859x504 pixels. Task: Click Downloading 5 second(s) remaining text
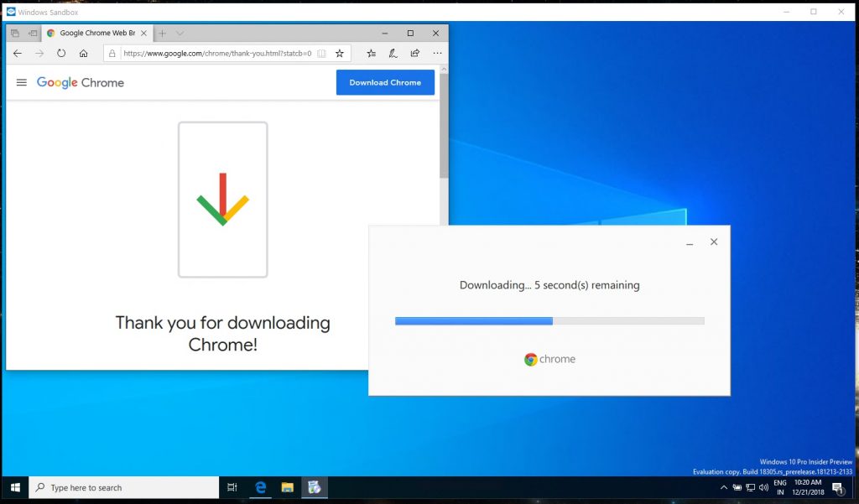click(549, 285)
